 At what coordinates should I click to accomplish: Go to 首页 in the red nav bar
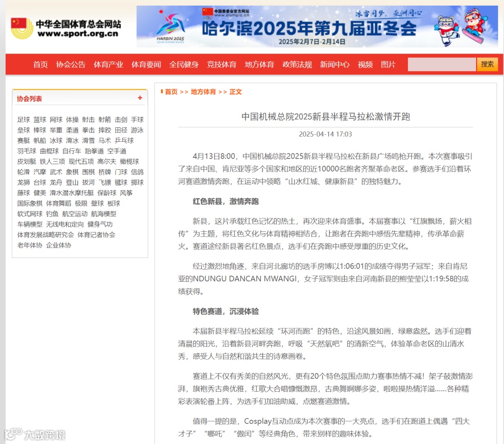tap(41, 64)
